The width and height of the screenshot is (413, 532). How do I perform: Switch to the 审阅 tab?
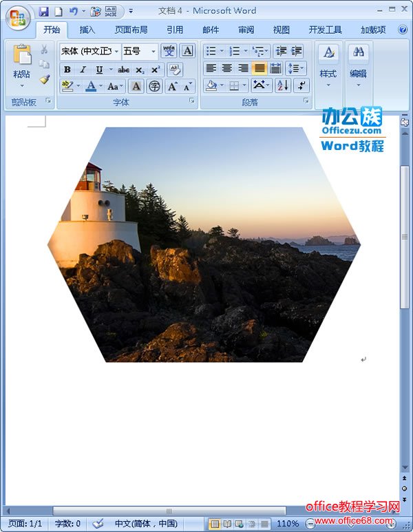coord(246,30)
